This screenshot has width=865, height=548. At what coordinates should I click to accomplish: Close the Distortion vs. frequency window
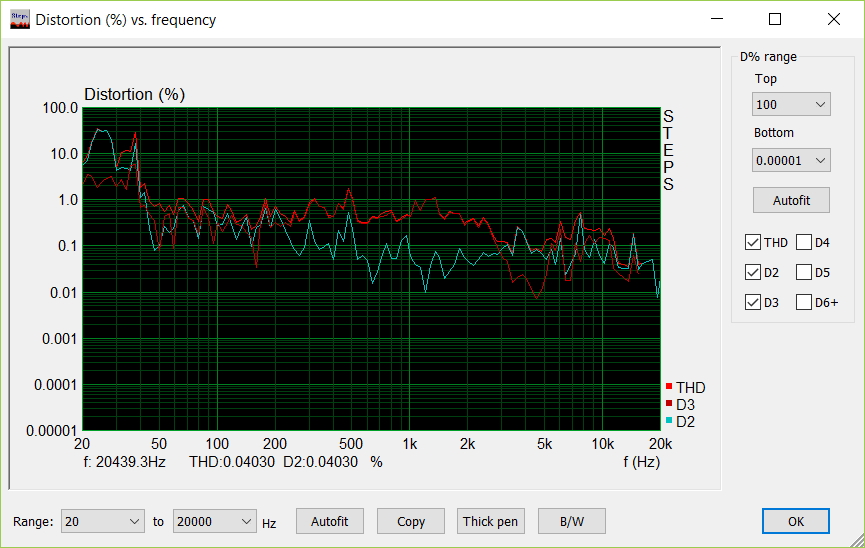coord(834,19)
